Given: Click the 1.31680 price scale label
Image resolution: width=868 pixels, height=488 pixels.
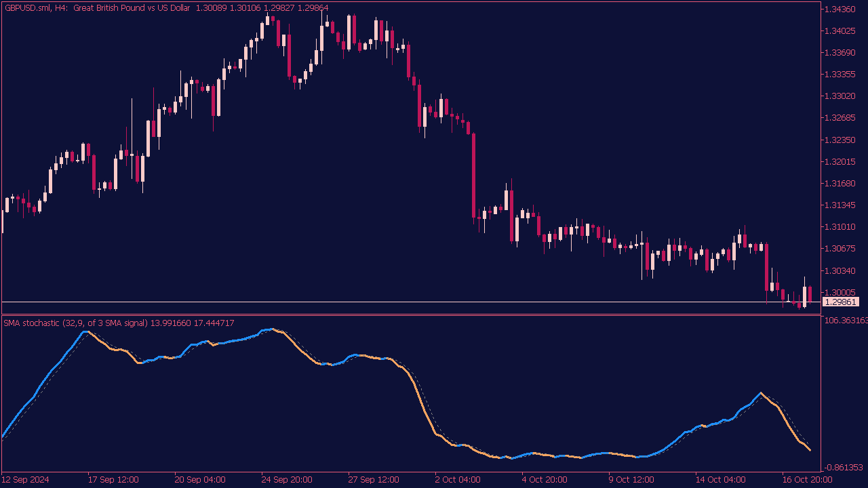Looking at the screenshot, I should pyautogui.click(x=840, y=183).
